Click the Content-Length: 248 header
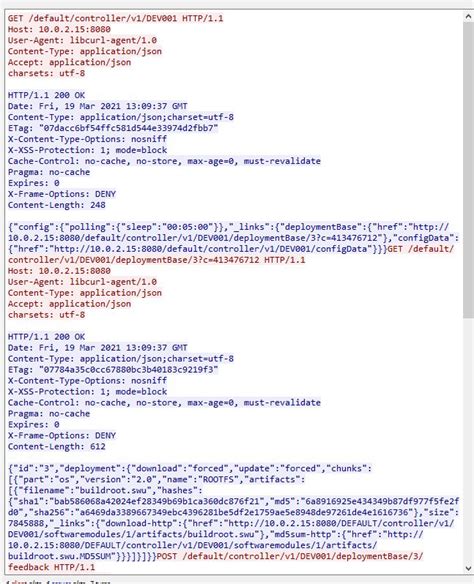The width and height of the screenshot is (474, 584). pyautogui.click(x=57, y=205)
